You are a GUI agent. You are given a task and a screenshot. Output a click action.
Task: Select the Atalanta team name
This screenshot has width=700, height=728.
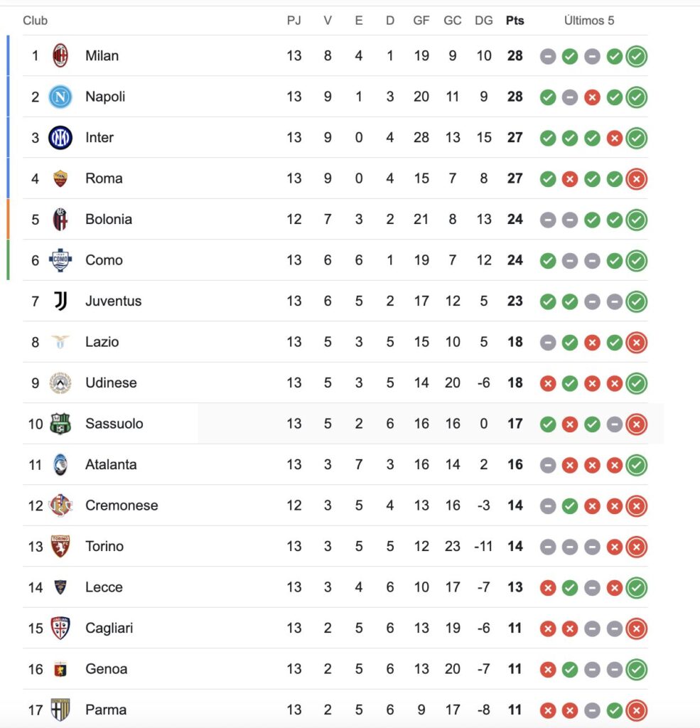pyautogui.click(x=110, y=465)
